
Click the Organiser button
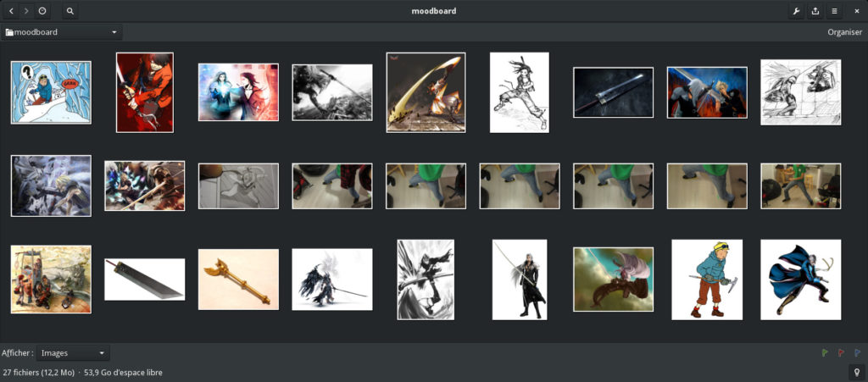click(845, 32)
